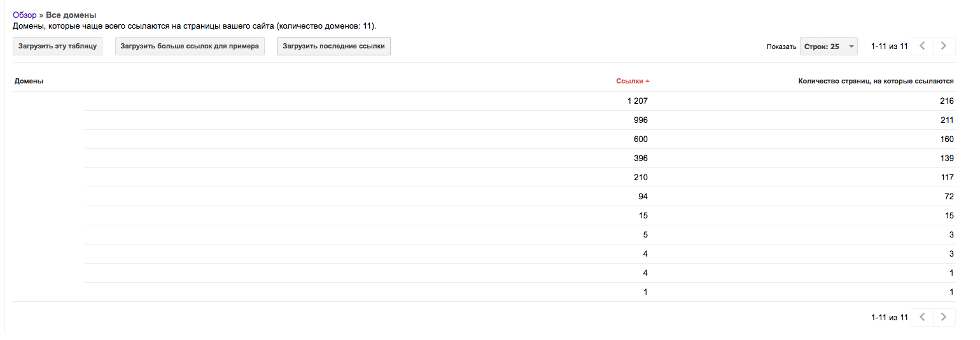Sort by Количество страниц column header
This screenshot has width=980, height=340.
coord(876,81)
